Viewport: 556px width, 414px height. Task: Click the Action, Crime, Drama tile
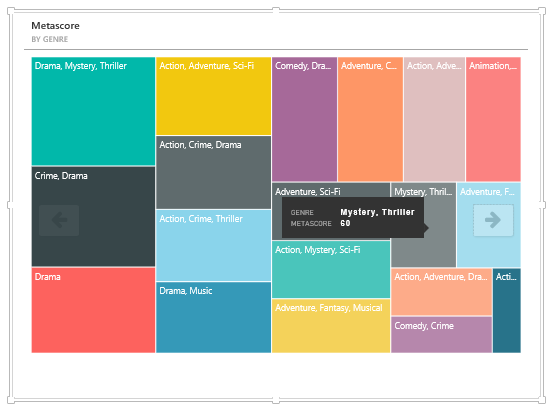coord(213,173)
